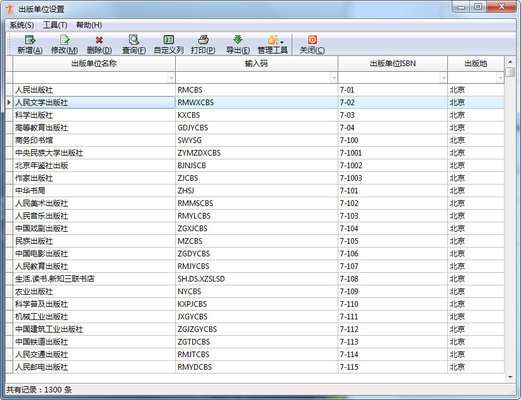Open the 帮助(H) menu

tap(89, 25)
